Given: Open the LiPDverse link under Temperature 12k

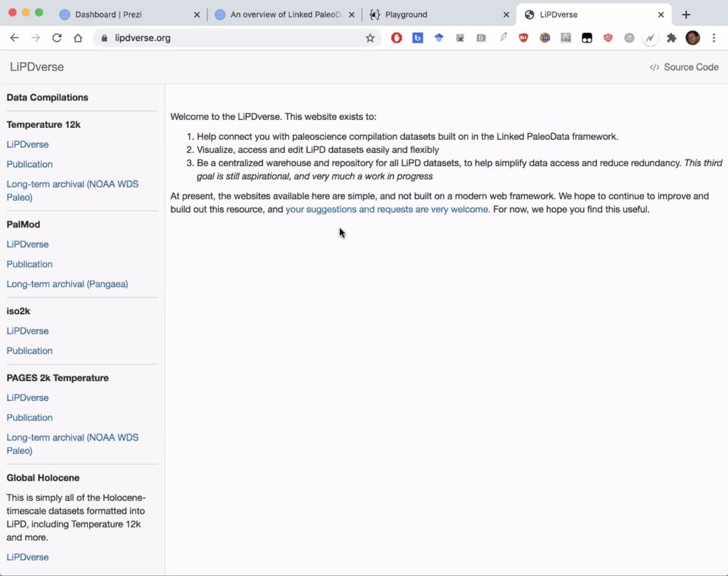Looking at the screenshot, I should 27,144.
